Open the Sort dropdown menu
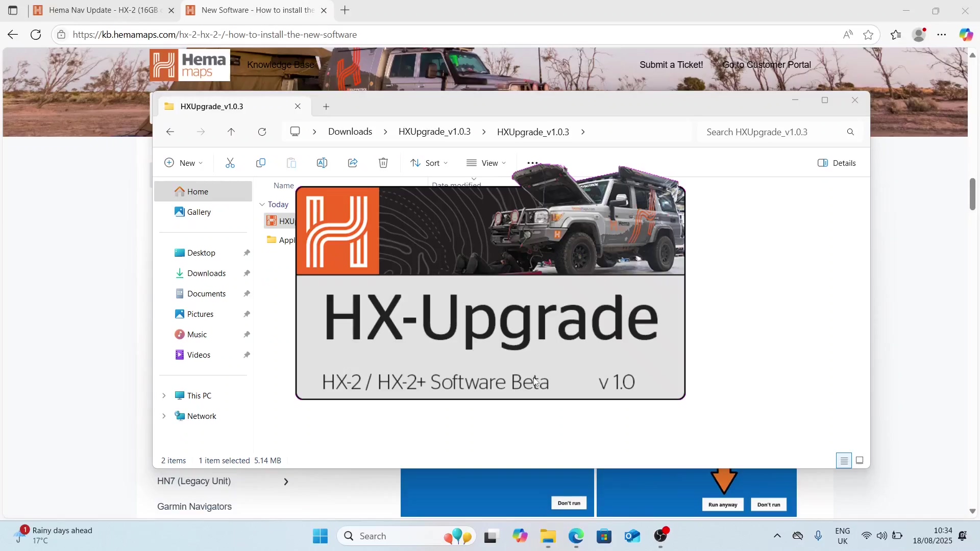This screenshot has width=980, height=551. (x=429, y=163)
